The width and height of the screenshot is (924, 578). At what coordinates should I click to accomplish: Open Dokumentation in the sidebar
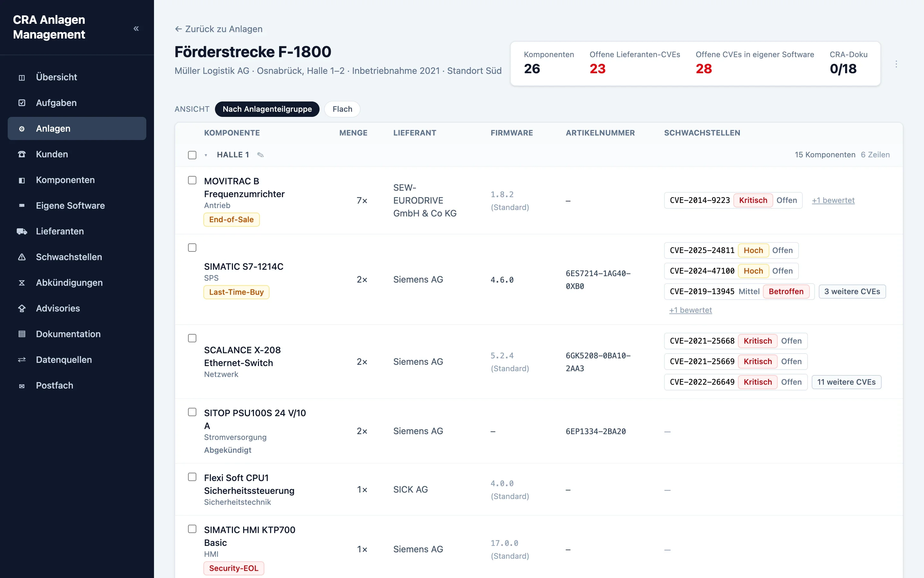click(x=77, y=334)
